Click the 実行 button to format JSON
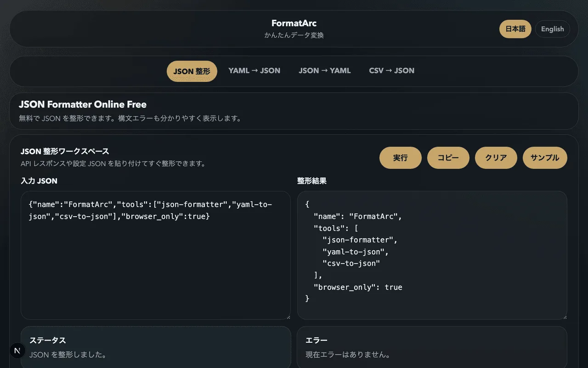This screenshot has height=368, width=588. point(400,158)
